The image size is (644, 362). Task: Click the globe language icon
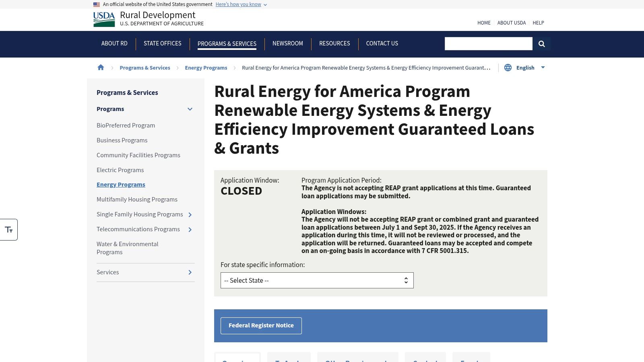pyautogui.click(x=508, y=68)
